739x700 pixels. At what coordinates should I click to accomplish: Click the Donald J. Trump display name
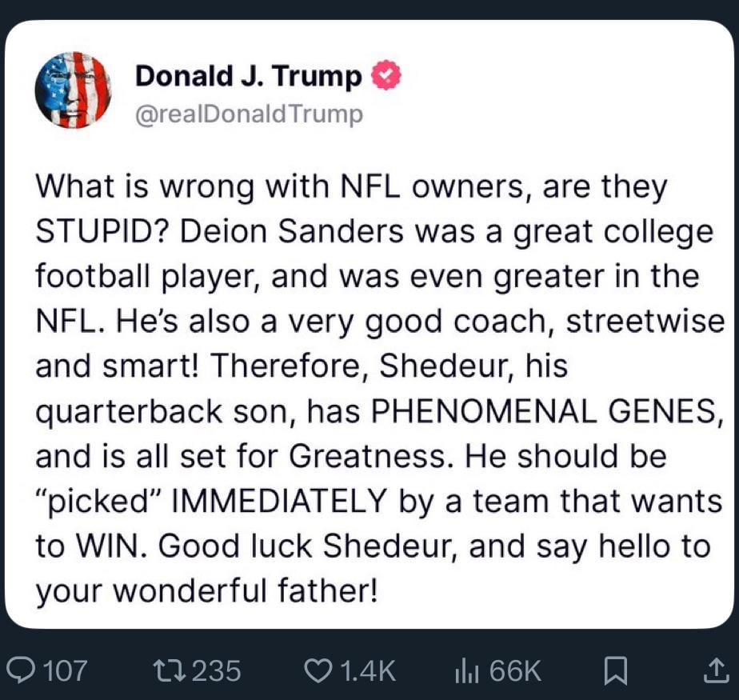(250, 77)
